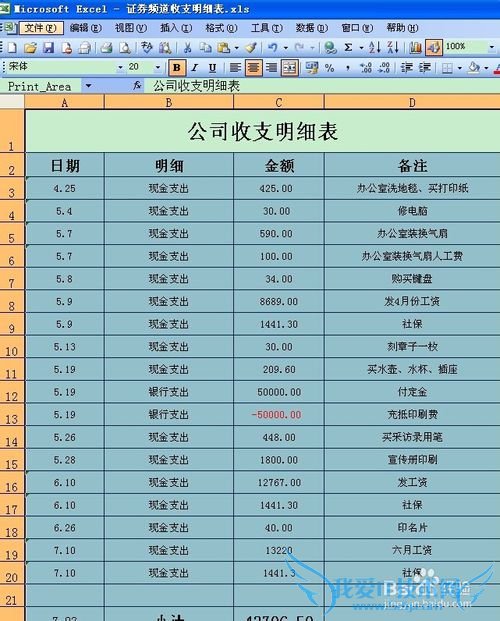Apply percent style formatting

point(330,68)
